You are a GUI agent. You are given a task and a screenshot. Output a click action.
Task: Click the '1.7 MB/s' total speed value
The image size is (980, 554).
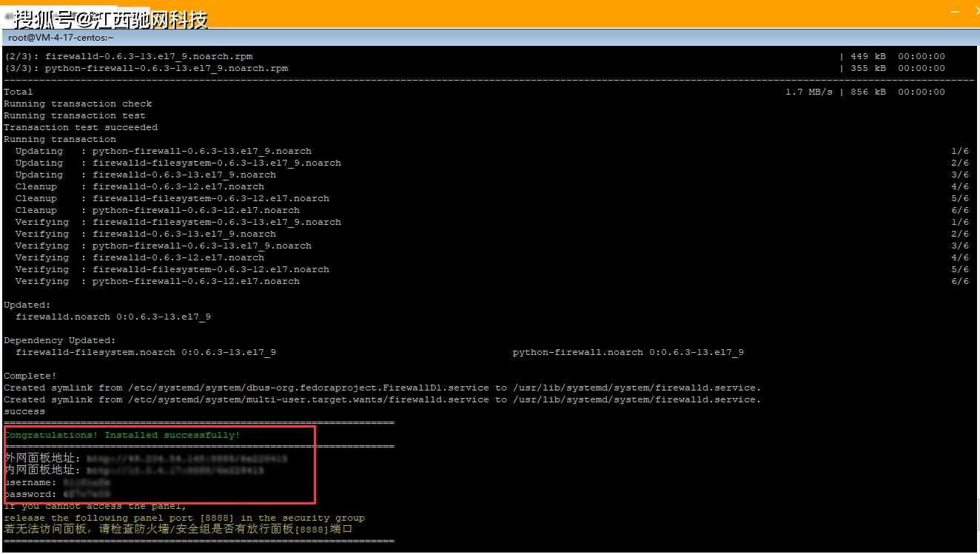tap(809, 92)
